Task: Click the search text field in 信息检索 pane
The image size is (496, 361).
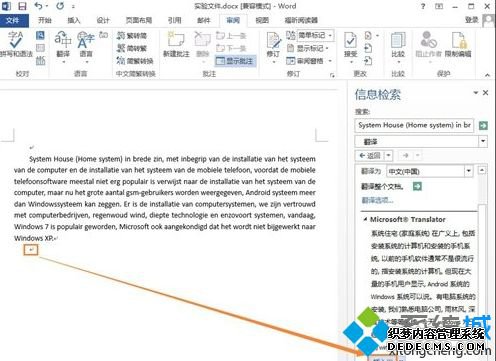Action: 414,125
